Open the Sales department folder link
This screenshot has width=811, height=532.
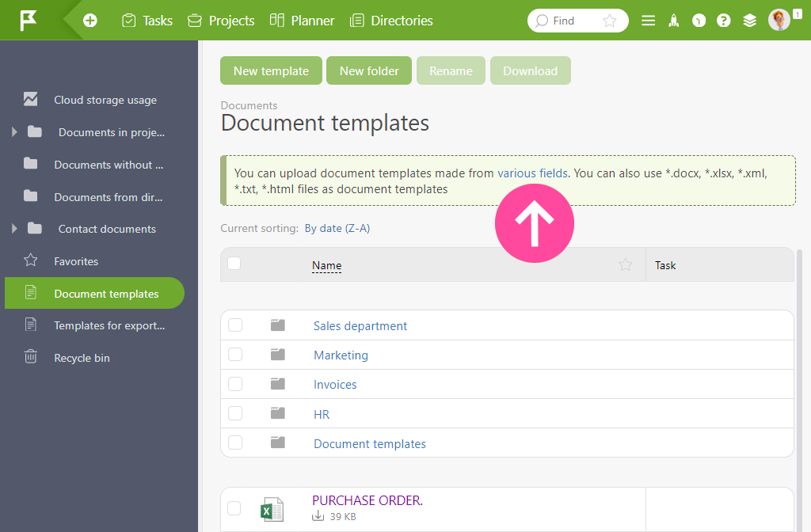(x=360, y=326)
